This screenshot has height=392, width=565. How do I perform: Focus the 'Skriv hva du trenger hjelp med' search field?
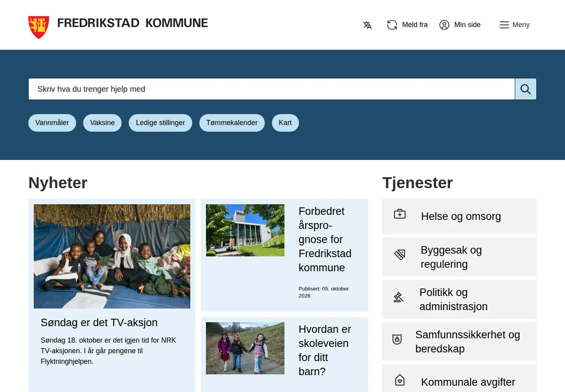click(x=272, y=89)
